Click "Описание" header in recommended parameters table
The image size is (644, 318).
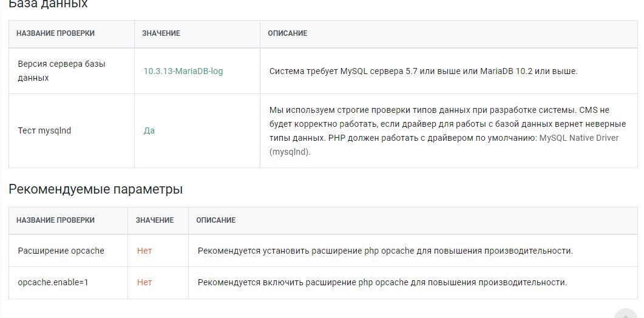tap(215, 220)
